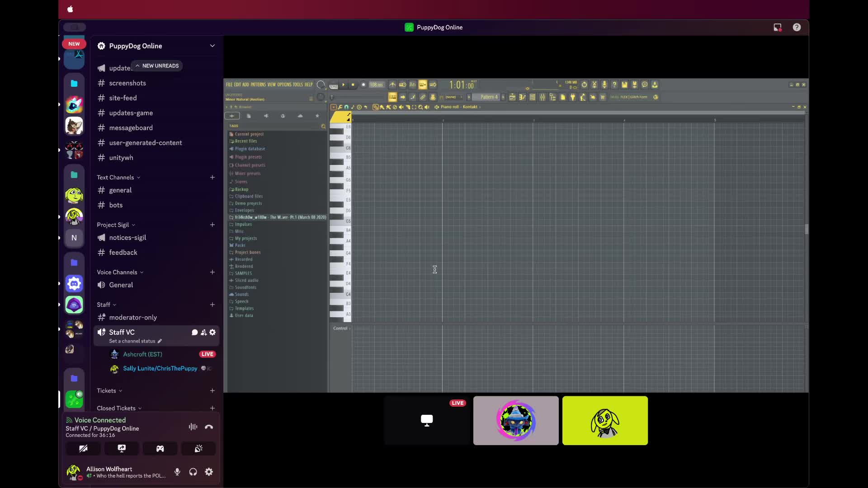868x488 pixels.
Task: Select the piano roll zoom magnifier tool
Action: [420, 107]
